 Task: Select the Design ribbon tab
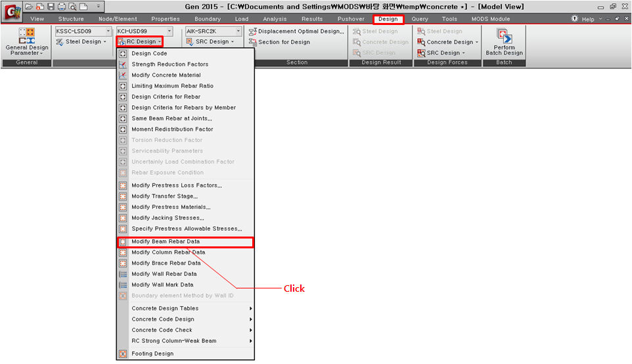pos(388,19)
